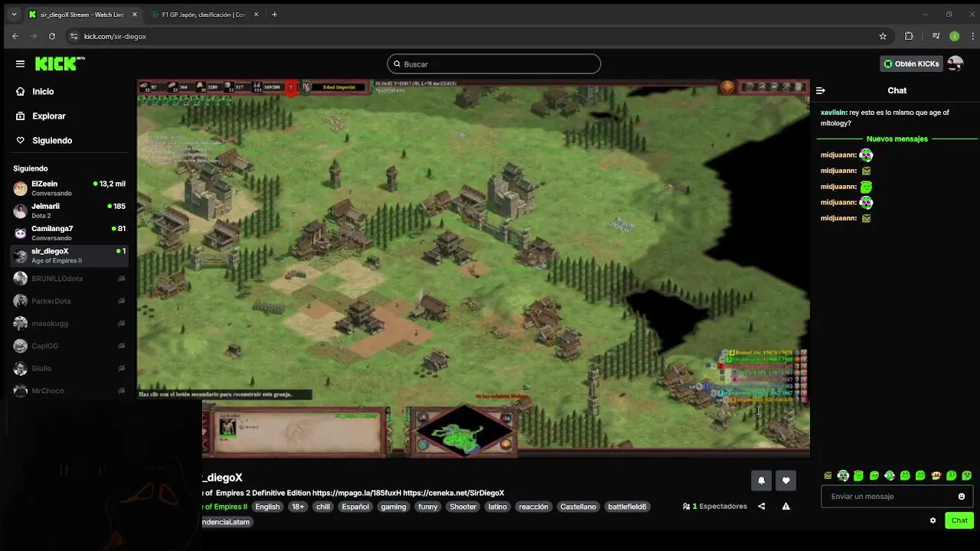Select the chill tag
The image size is (980, 551).
(x=323, y=507)
